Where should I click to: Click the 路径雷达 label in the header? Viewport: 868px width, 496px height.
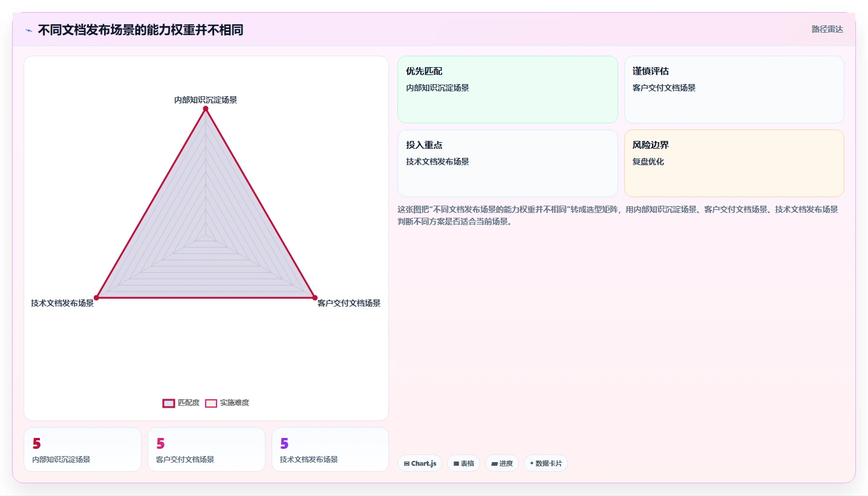coord(827,29)
